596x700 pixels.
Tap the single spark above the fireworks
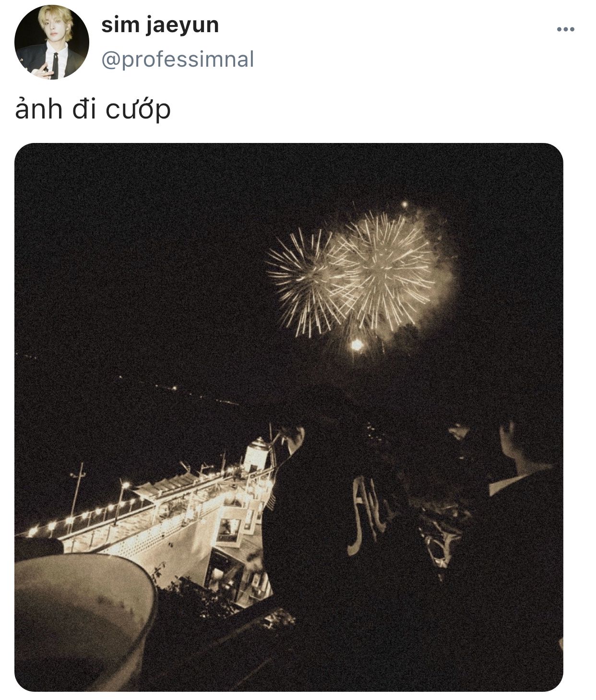pyautogui.click(x=405, y=205)
